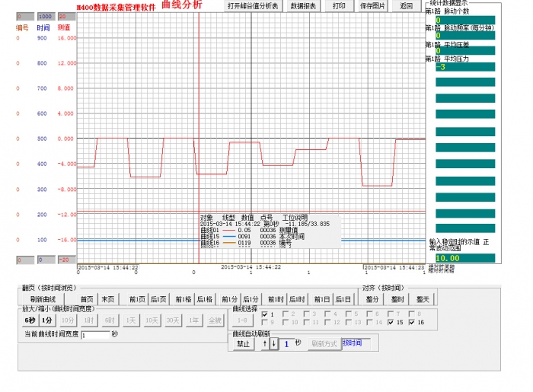Save the chart with 保存图片
Image resolution: width=533 pixels, height=392 pixels.
tap(373, 5)
